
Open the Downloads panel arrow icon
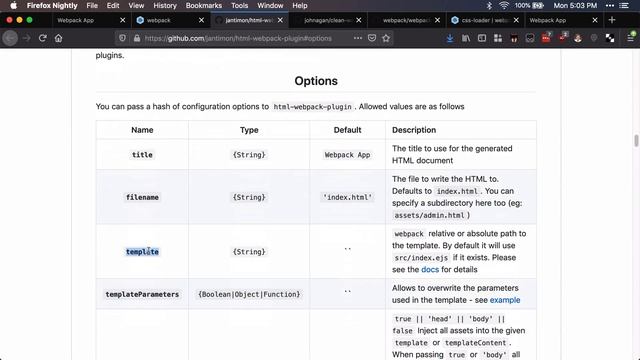pyautogui.click(x=449, y=38)
